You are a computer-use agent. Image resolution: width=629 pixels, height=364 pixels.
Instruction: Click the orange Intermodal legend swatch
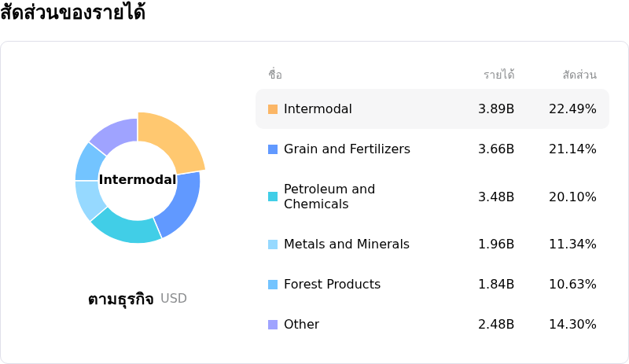point(273,109)
